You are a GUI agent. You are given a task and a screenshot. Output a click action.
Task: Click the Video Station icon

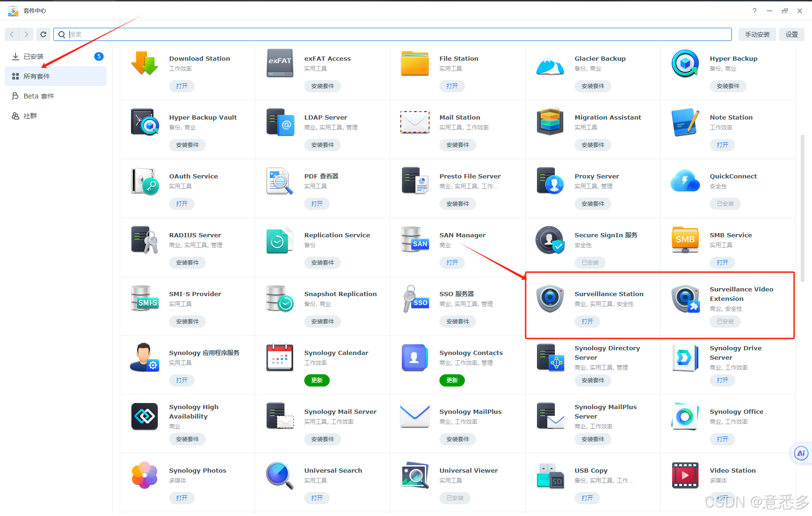[x=685, y=476]
